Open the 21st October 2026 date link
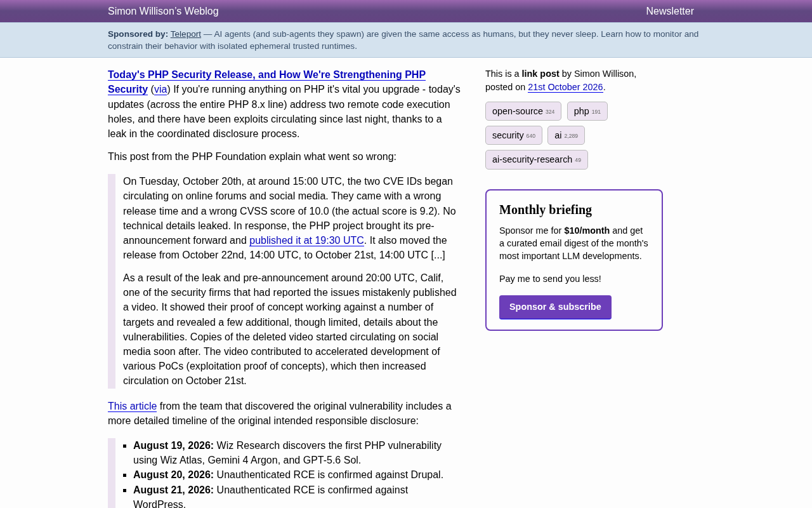The image size is (812, 508). (x=565, y=87)
